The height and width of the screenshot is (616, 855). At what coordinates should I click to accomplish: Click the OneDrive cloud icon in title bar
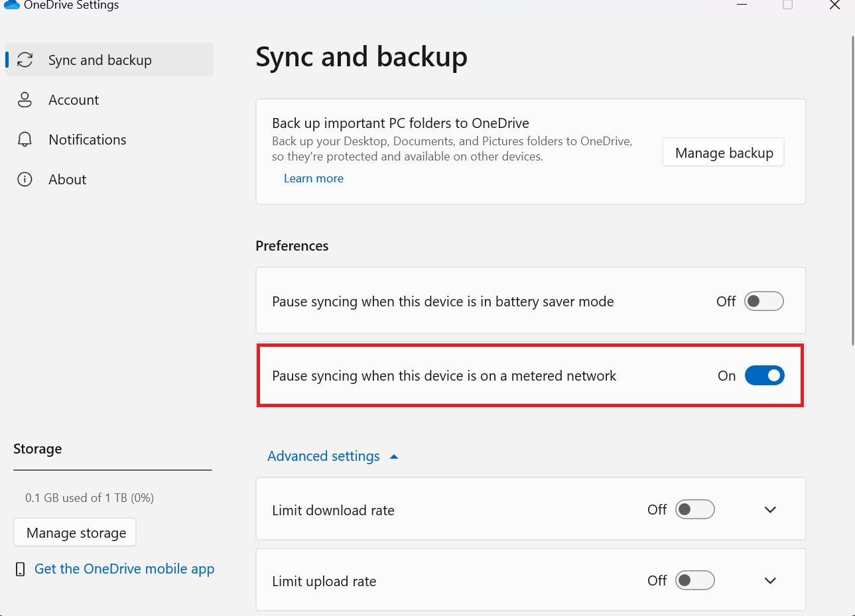click(11, 5)
